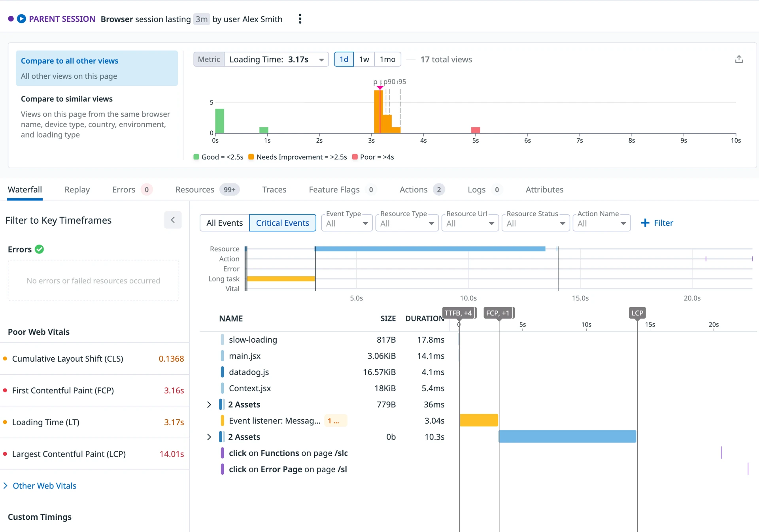Screen dimensions: 759x532
Task: Open the three-dot session options menu
Action: coord(300,19)
